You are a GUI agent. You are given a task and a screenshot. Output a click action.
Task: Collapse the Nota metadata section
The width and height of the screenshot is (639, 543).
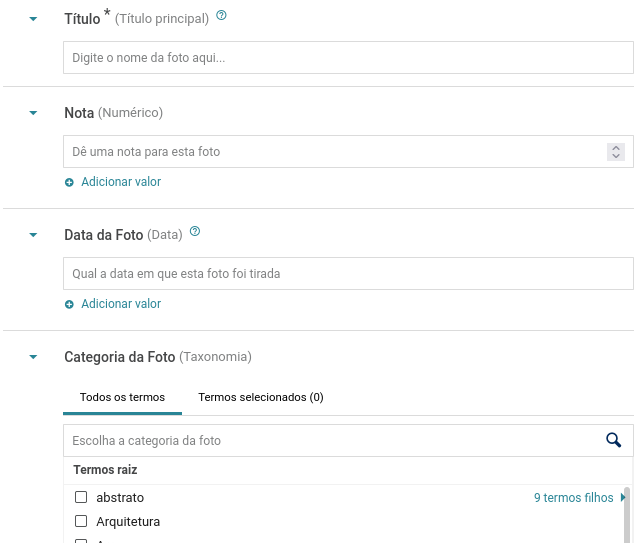click(33, 113)
